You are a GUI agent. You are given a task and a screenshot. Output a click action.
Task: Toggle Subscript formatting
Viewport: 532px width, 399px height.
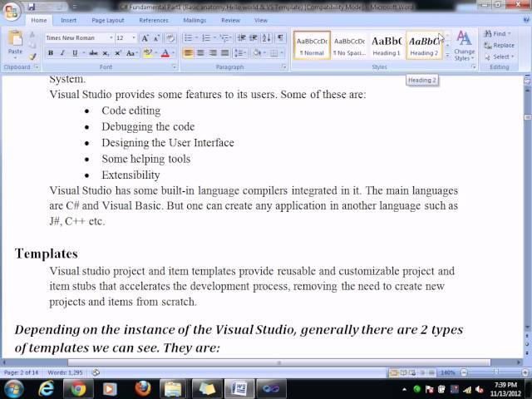coord(106,53)
